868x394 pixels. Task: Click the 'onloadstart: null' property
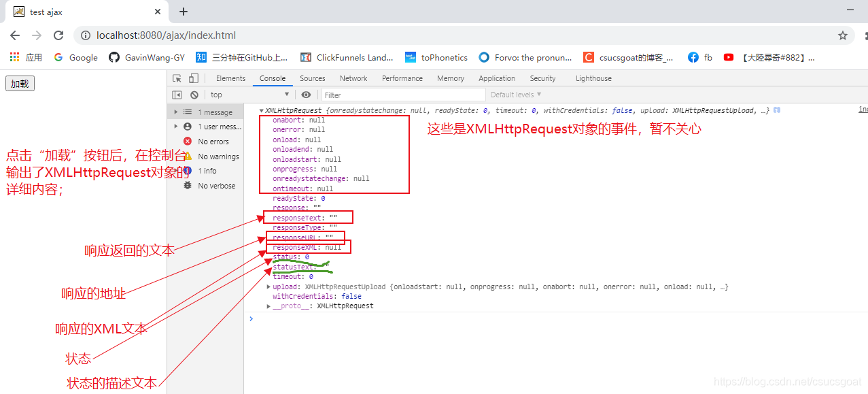(307, 159)
